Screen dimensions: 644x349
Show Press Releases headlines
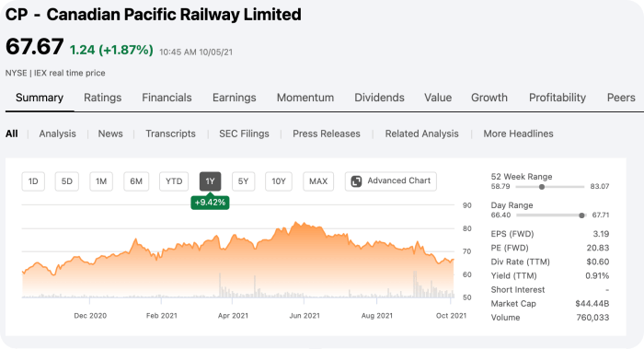pos(327,134)
